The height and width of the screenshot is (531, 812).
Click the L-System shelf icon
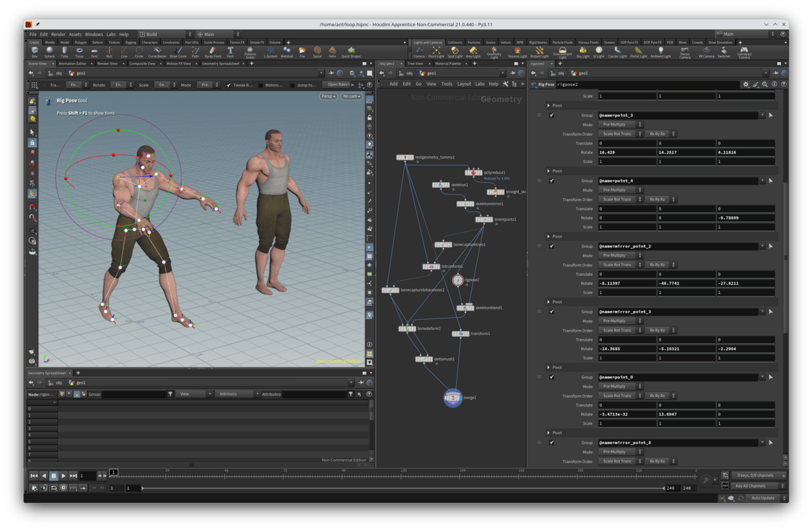[270, 51]
